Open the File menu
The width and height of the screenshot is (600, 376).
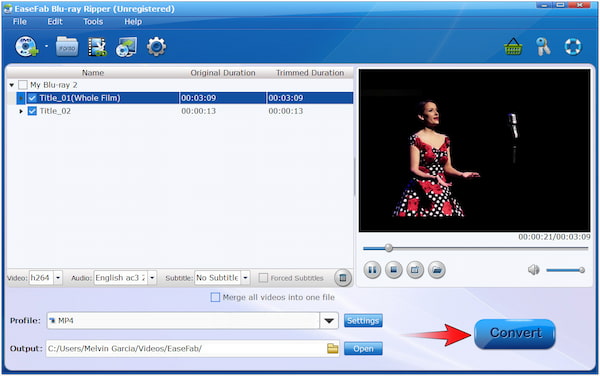tap(20, 21)
